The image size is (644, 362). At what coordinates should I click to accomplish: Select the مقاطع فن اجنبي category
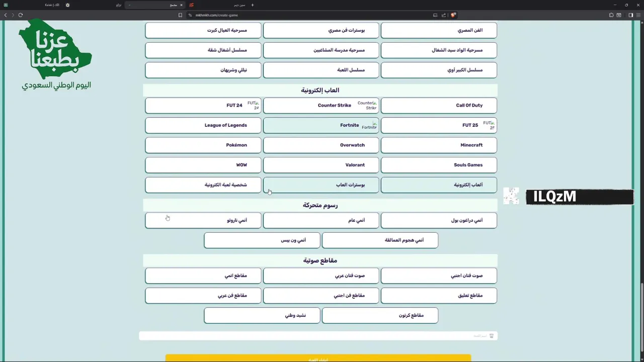point(321,296)
